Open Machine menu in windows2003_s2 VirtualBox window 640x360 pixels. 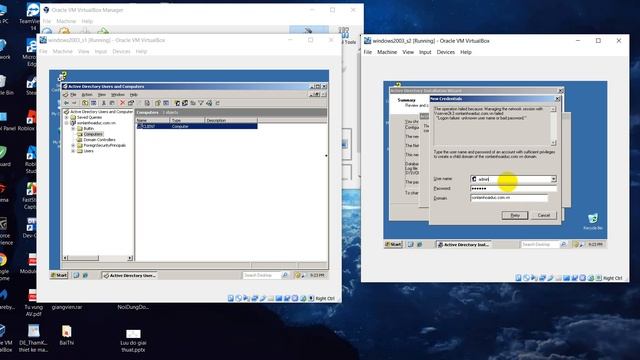coord(387,52)
